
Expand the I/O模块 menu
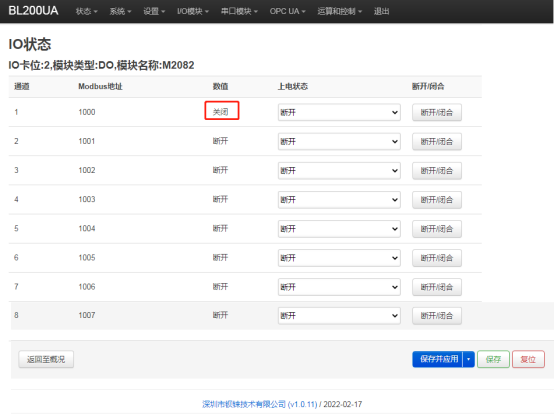193,11
